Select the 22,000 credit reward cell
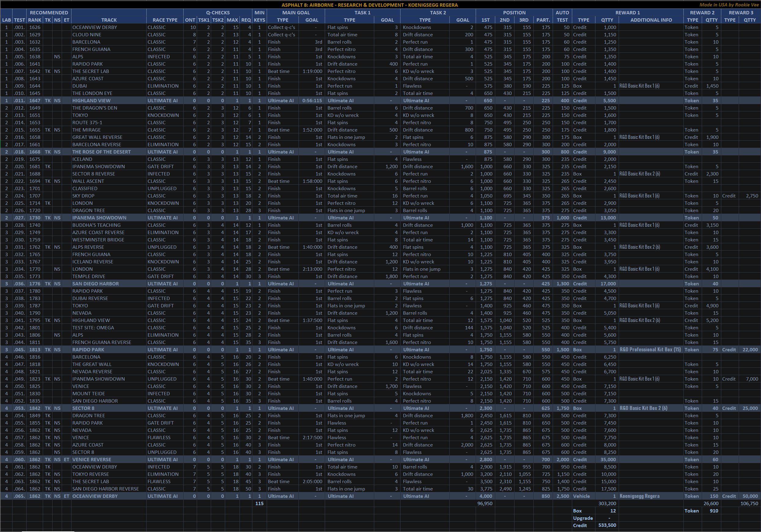 click(750, 349)
